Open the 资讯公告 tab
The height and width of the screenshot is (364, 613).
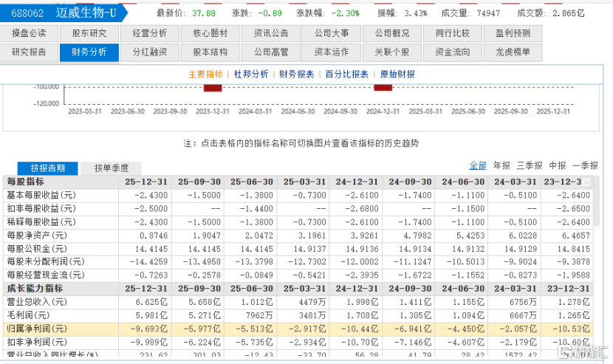271,33
